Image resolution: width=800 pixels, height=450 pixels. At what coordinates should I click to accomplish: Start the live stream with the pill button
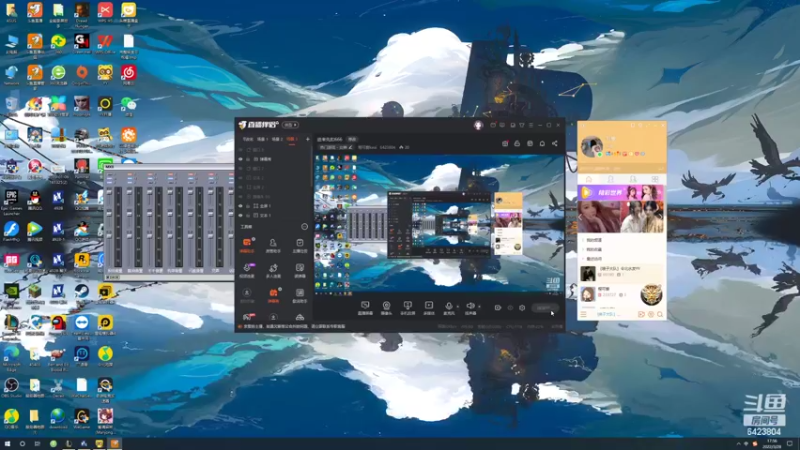tap(544, 308)
